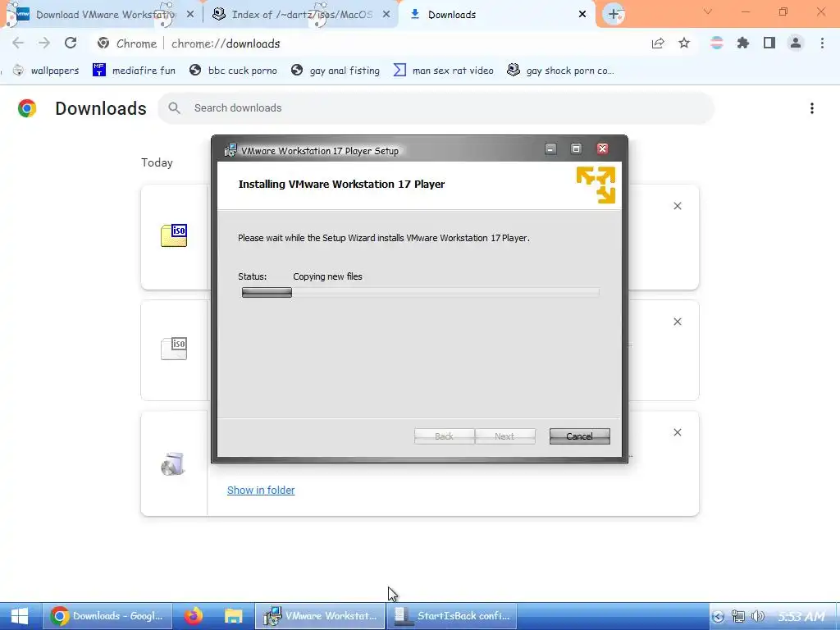The height and width of the screenshot is (630, 840).
Task: Close the Download VMware Workstation tab
Action: point(190,15)
